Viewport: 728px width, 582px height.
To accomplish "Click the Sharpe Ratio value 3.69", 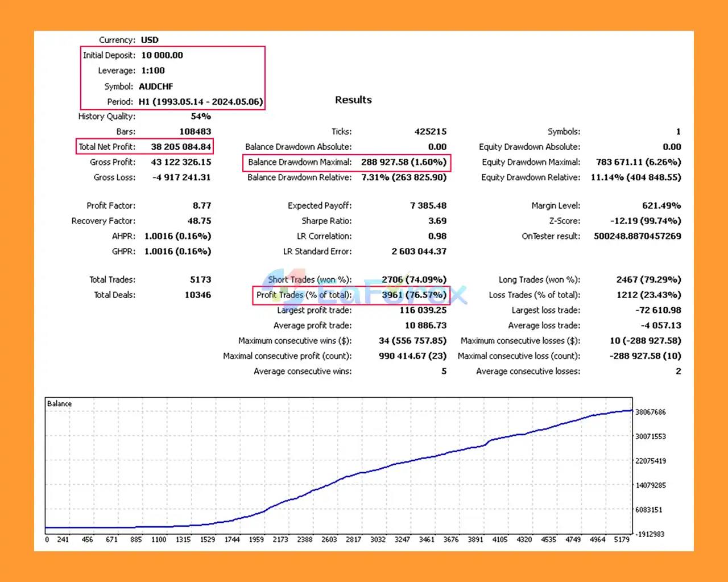I will tap(437, 221).
